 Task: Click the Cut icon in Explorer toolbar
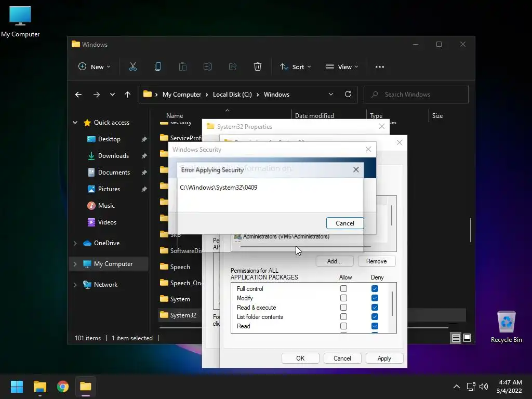[133, 67]
